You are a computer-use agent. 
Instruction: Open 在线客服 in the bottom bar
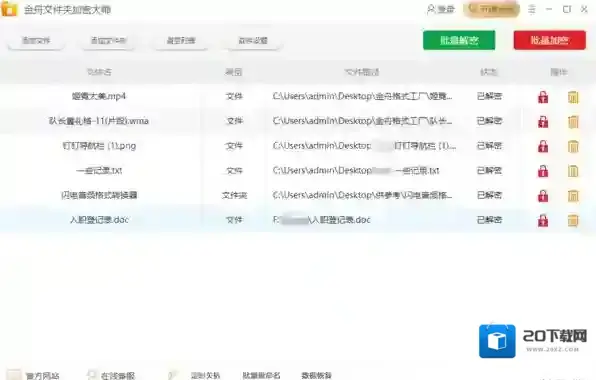111,375
